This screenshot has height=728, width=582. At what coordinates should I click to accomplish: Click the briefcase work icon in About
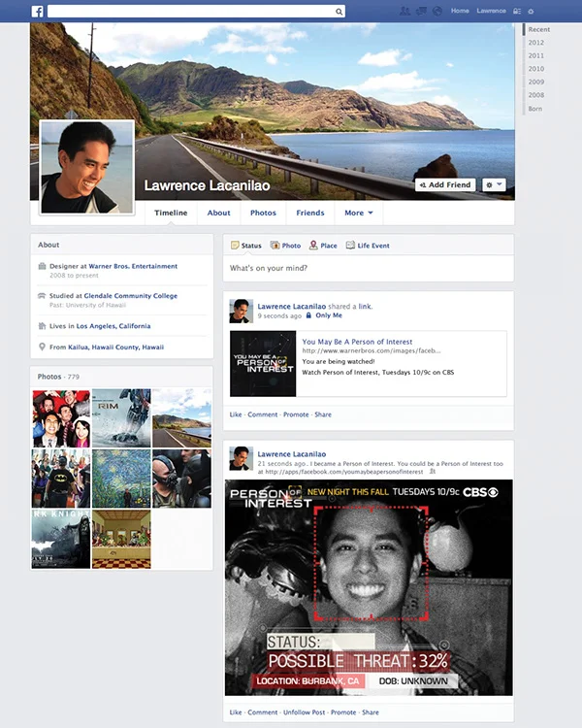pyautogui.click(x=42, y=266)
